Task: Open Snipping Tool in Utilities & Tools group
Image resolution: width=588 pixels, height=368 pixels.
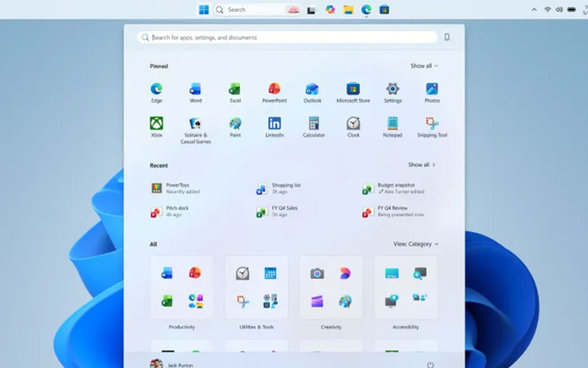Action: tap(242, 301)
